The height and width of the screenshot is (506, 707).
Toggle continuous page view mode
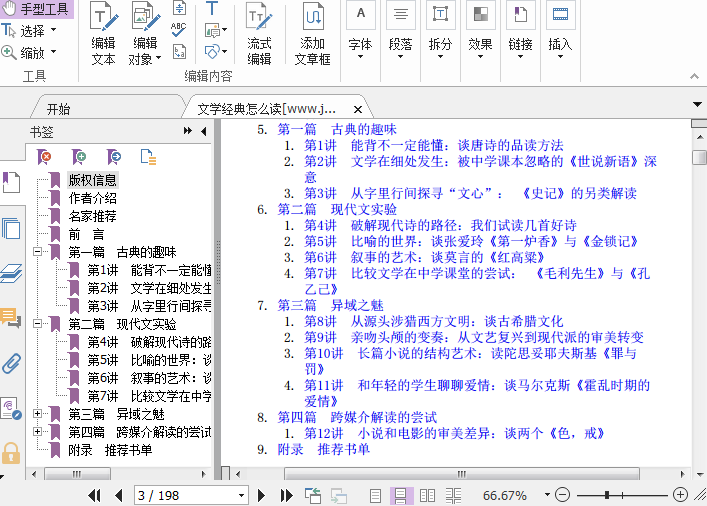[401, 496]
